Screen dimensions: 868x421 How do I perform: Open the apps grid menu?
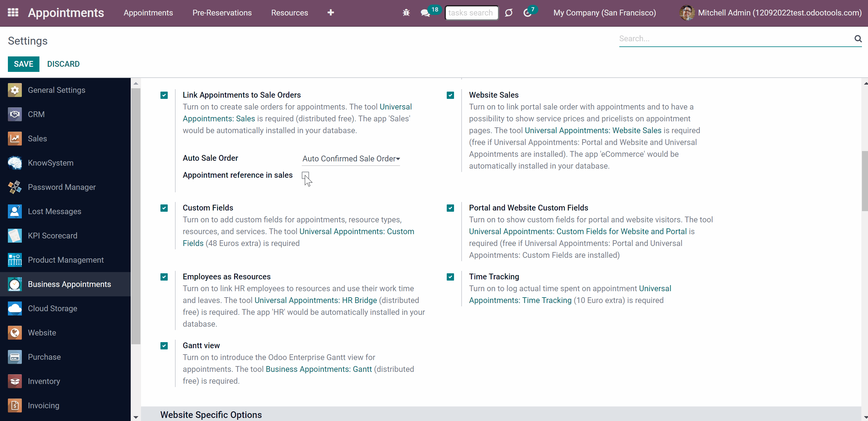pyautogui.click(x=13, y=12)
